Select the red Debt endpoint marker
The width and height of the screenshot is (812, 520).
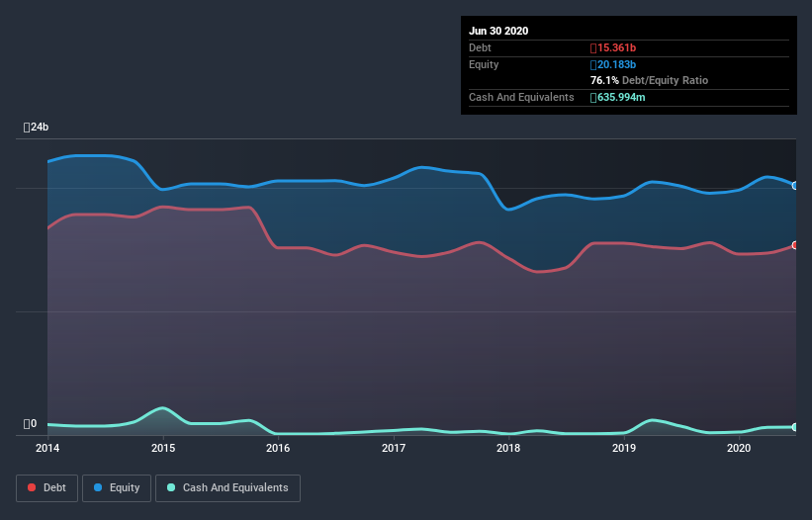[795, 245]
